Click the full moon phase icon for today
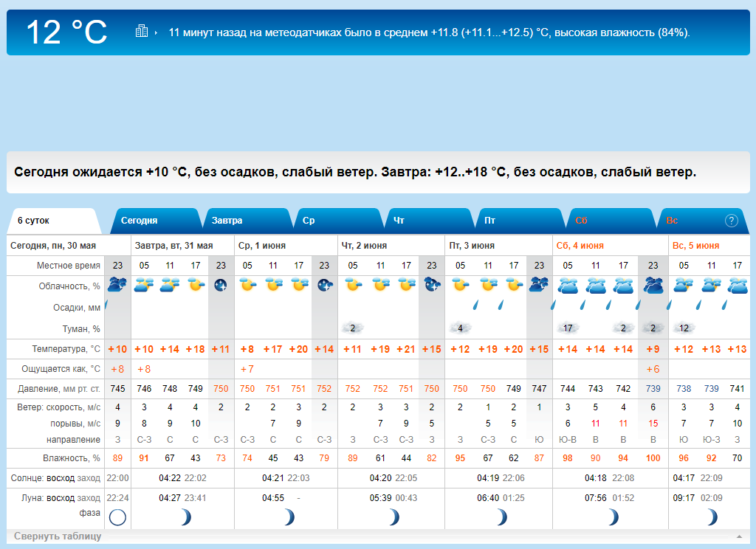Image resolution: width=756 pixels, height=549 pixels. [117, 517]
